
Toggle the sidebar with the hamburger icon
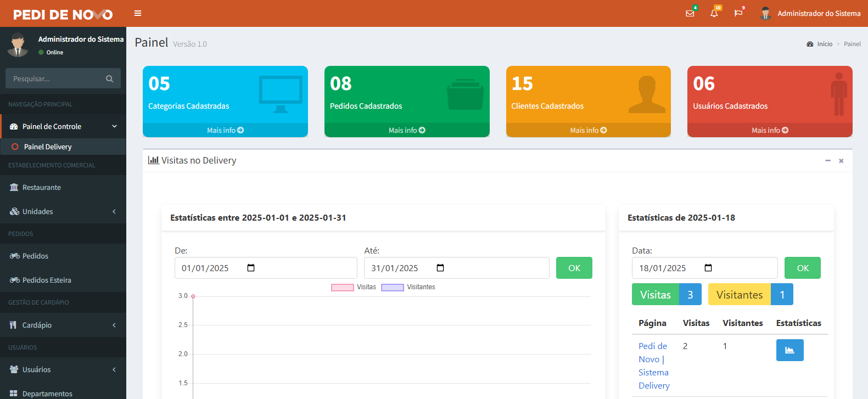click(x=138, y=13)
